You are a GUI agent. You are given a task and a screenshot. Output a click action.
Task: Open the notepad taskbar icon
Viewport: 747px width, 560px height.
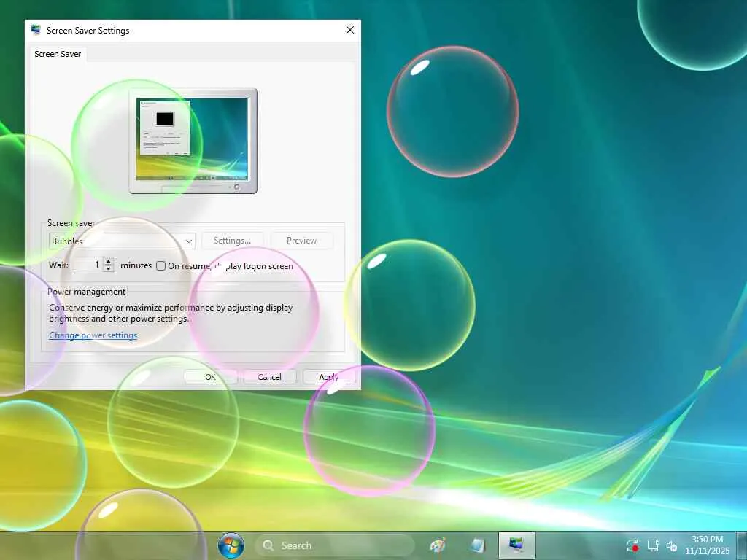[477, 545]
